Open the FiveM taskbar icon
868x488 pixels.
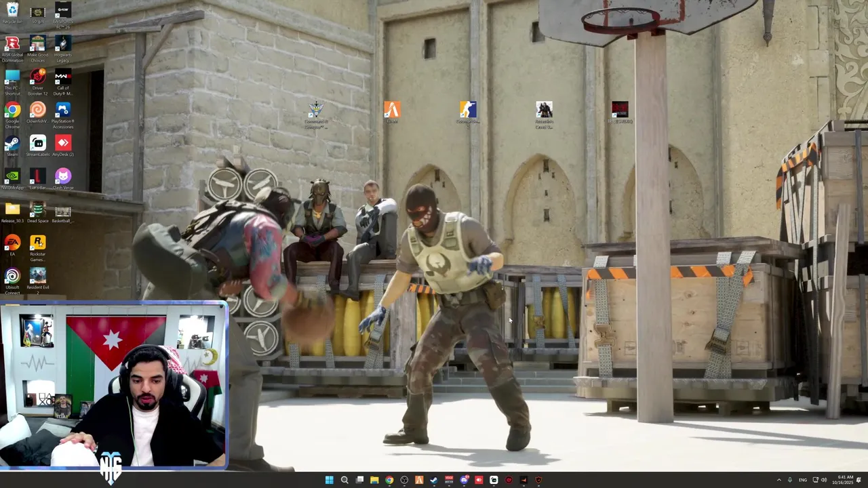[419, 480]
